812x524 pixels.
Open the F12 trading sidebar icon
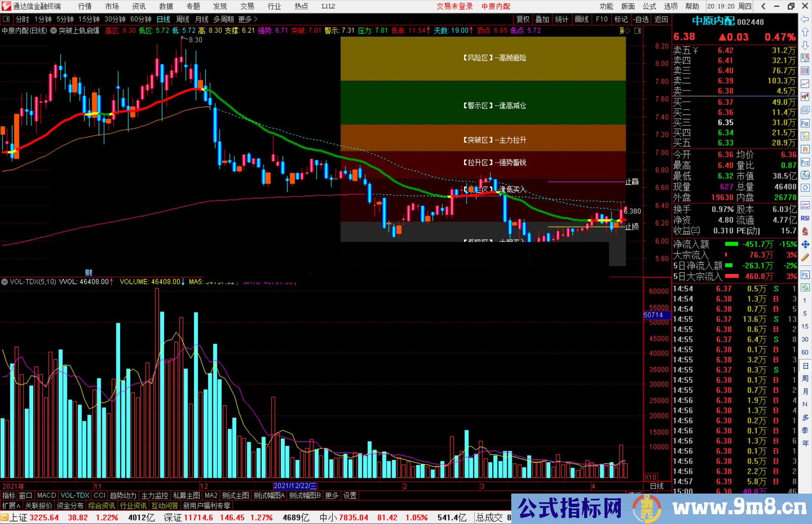coord(805,162)
